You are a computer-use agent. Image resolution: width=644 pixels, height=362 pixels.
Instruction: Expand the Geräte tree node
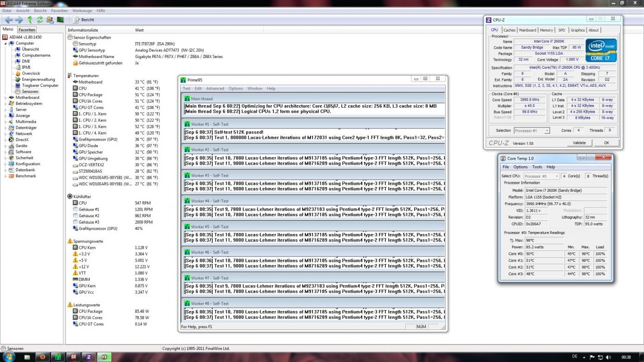[6, 146]
